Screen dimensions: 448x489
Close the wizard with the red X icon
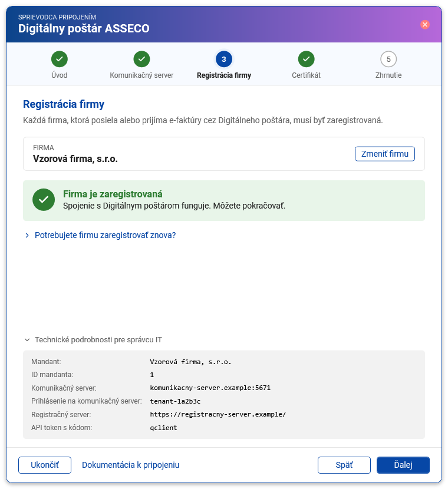coord(424,24)
